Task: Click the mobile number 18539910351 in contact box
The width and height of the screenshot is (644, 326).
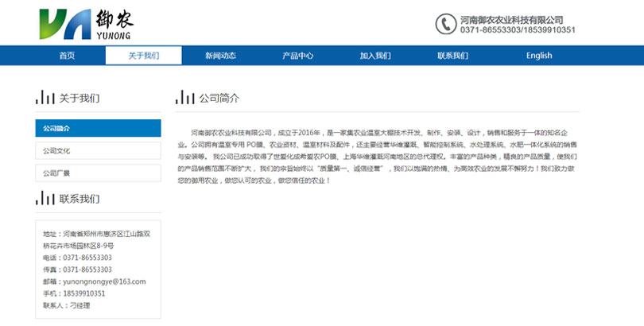Action: coord(83,293)
